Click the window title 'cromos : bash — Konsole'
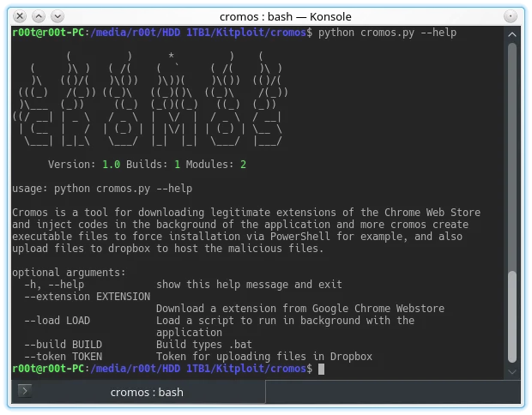532x415 pixels. pos(286,16)
